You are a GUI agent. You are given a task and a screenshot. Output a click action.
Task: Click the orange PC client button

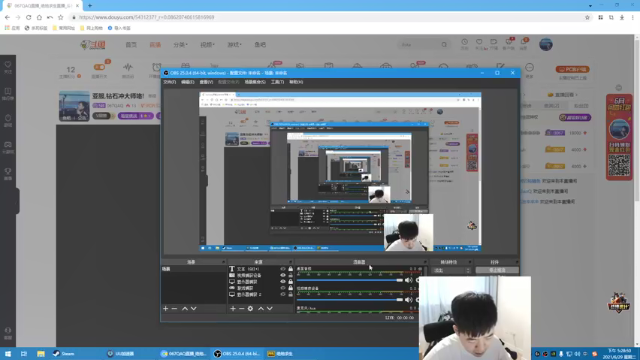(x=572, y=69)
